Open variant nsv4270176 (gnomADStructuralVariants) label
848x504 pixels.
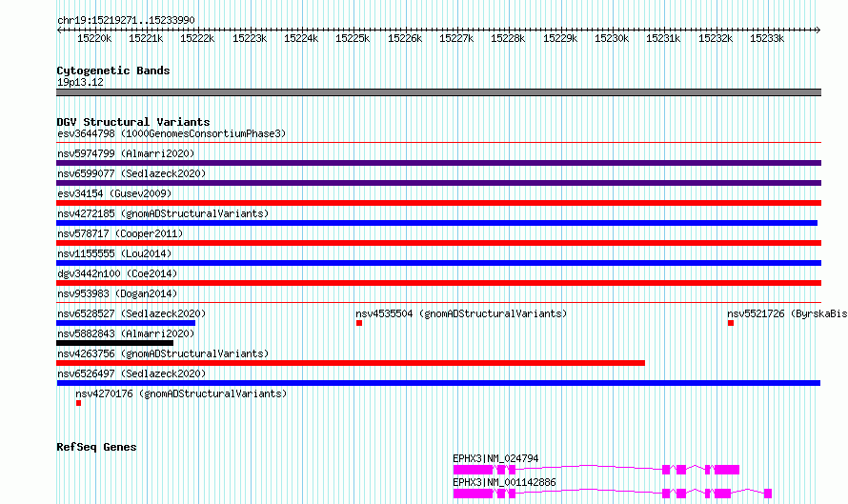click(x=181, y=393)
